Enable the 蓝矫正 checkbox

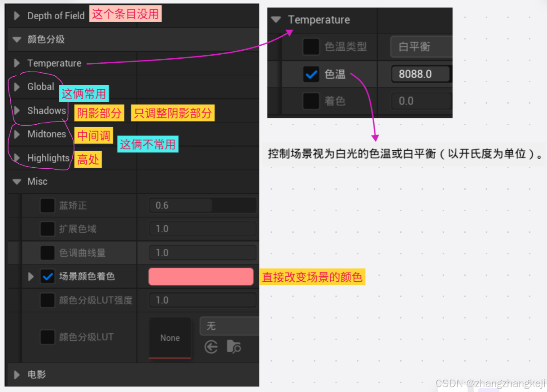47,205
